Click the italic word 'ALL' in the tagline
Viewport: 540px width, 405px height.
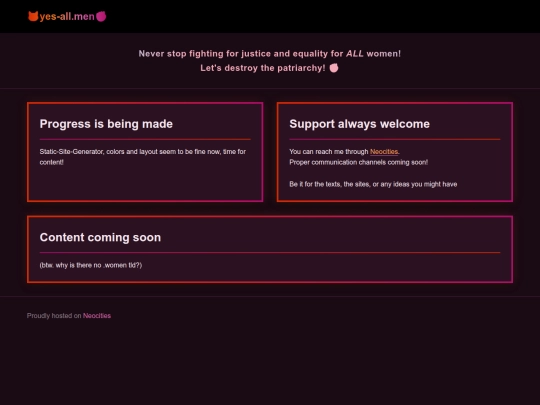[355, 54]
